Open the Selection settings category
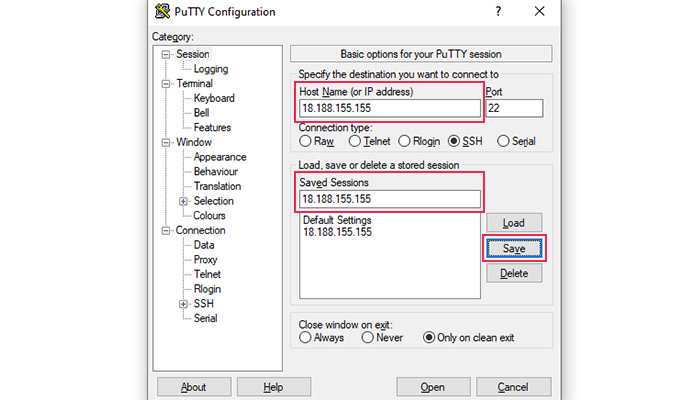Image resolution: width=700 pixels, height=400 pixels. click(x=213, y=201)
